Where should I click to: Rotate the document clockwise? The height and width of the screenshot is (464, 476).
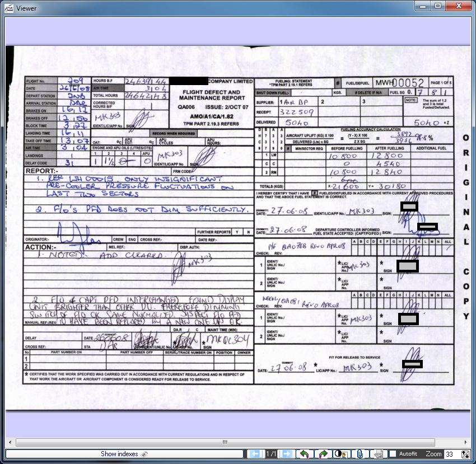(x=323, y=454)
